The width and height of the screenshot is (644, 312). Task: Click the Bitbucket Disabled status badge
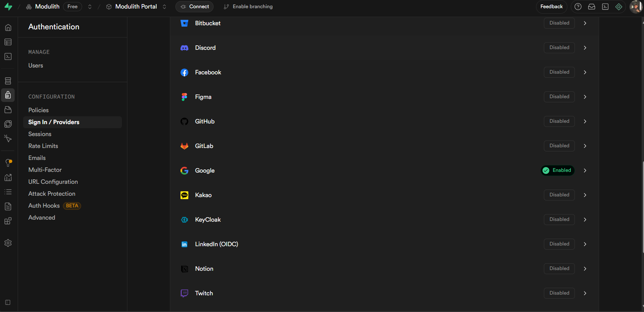pyautogui.click(x=559, y=23)
